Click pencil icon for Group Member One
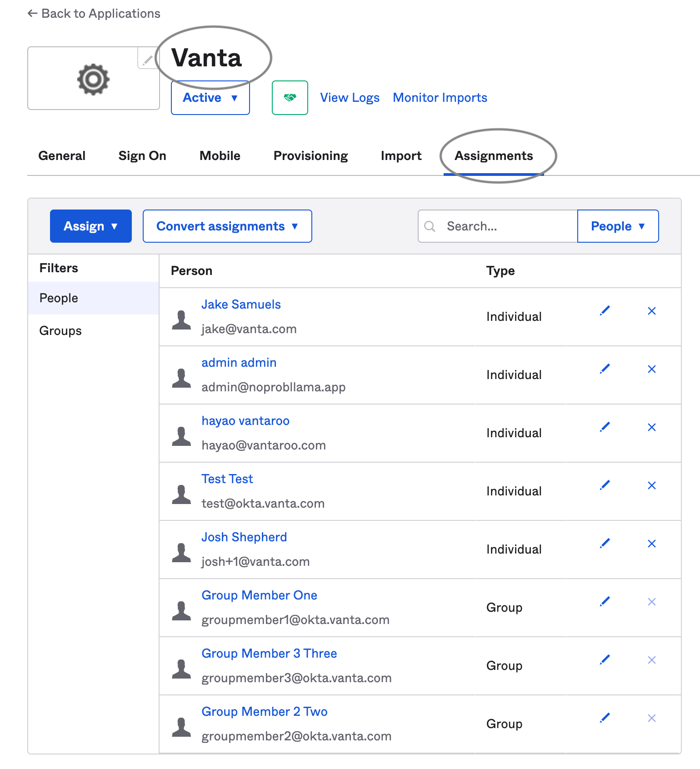700x769 pixels. pyautogui.click(x=605, y=602)
